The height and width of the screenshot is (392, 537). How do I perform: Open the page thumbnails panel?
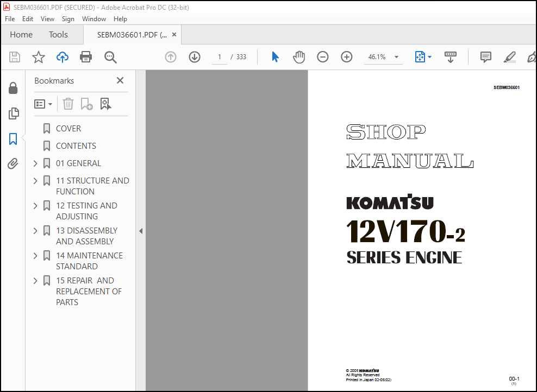[x=14, y=113]
